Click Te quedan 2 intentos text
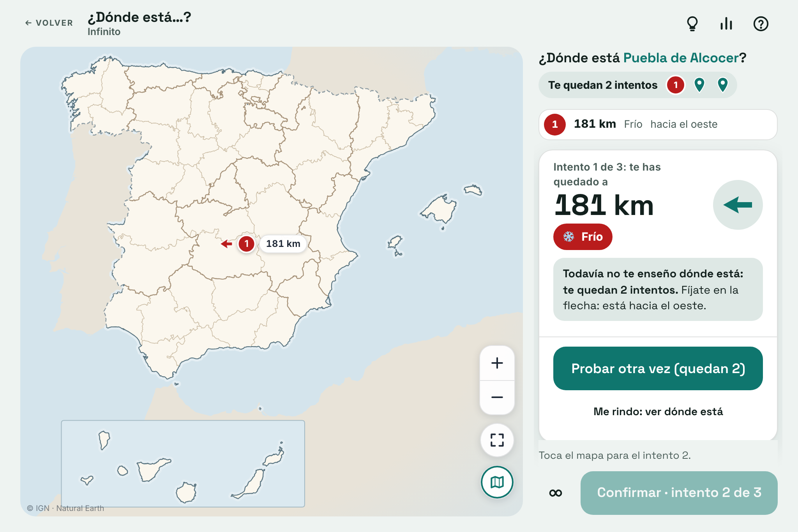 click(x=603, y=85)
